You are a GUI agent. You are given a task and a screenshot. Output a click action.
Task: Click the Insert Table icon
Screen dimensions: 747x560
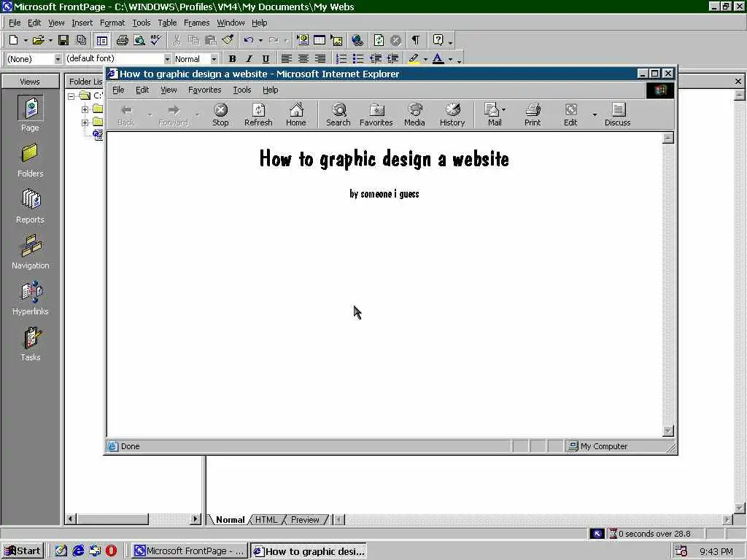320,41
